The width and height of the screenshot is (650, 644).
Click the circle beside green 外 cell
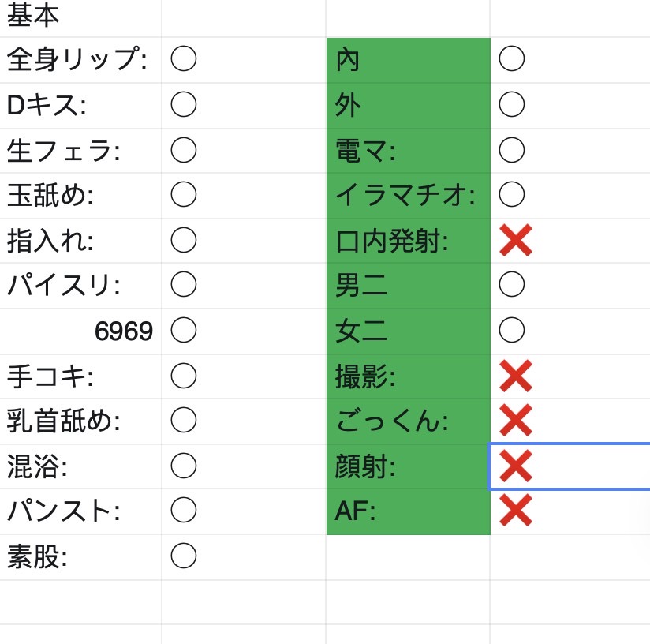(x=511, y=104)
